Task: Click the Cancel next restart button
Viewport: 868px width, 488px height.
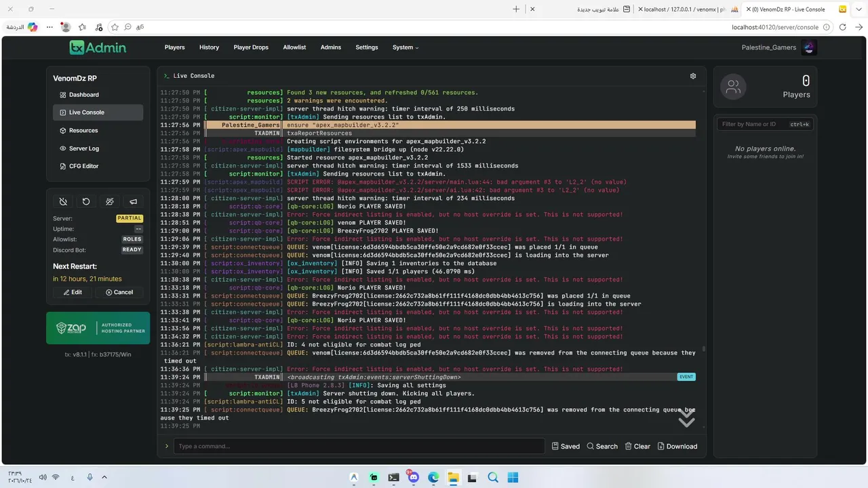Action: coord(119,292)
